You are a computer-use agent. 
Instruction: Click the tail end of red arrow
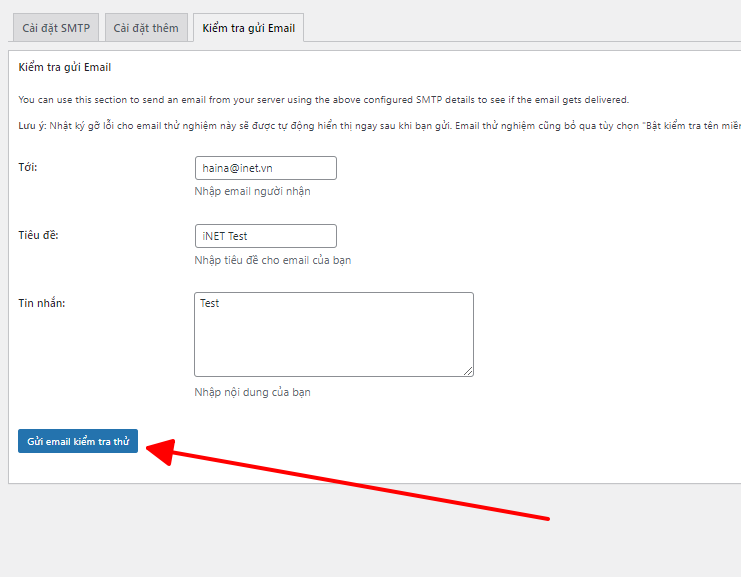tap(544, 518)
